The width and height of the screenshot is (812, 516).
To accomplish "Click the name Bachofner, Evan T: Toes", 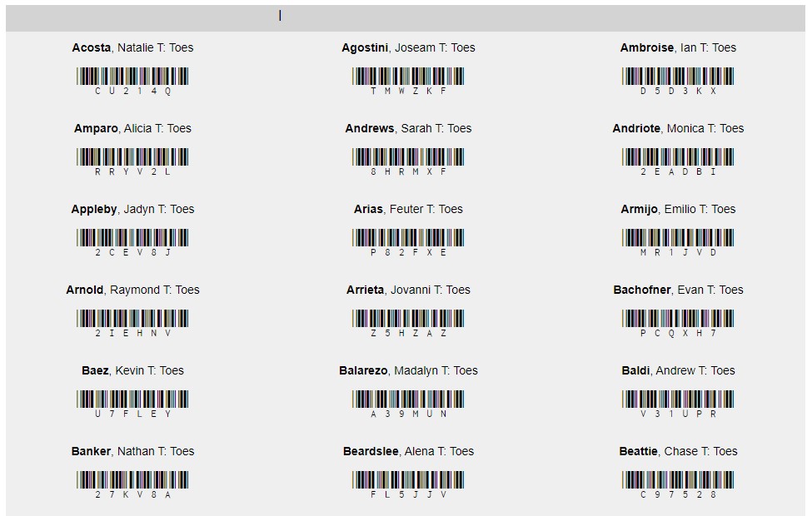I will coord(678,290).
